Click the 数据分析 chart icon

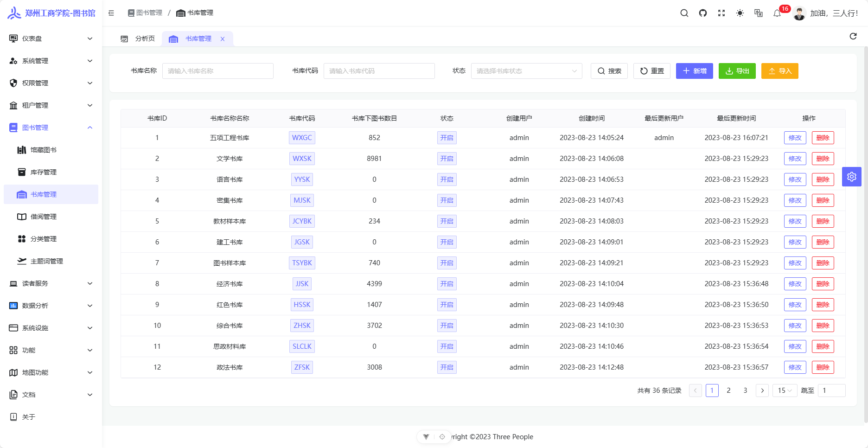point(13,306)
